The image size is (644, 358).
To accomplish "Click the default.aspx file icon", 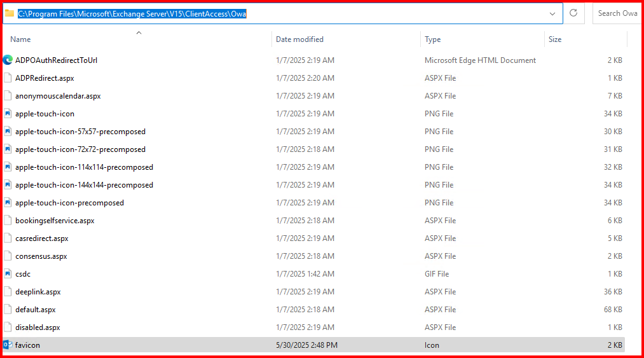I will pyautogui.click(x=8, y=310).
